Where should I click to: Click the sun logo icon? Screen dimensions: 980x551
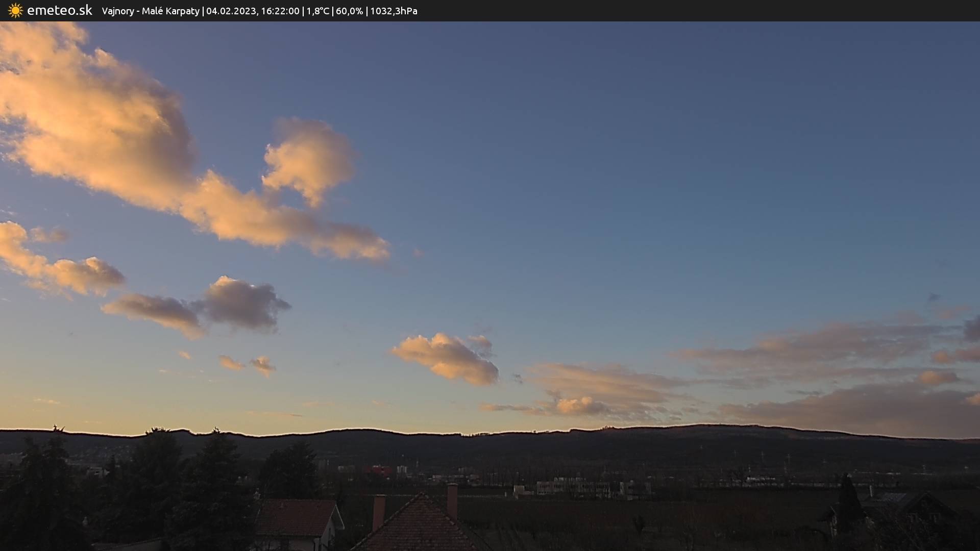coord(15,11)
